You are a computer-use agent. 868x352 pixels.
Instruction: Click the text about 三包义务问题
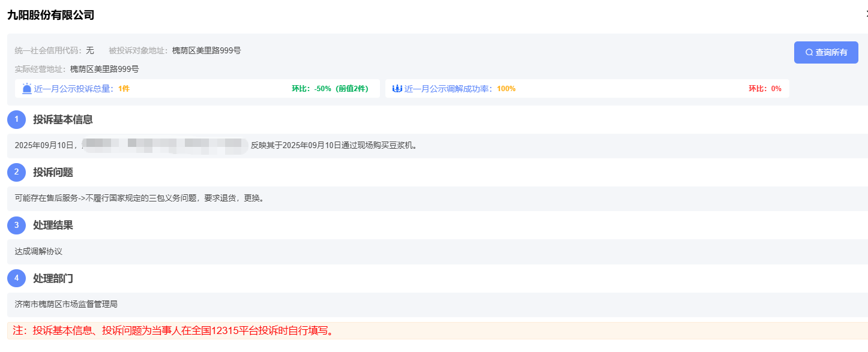[x=139, y=198]
